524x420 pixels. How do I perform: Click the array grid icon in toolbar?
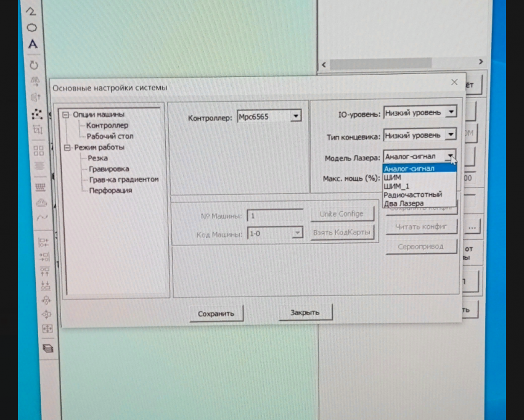coord(38,150)
